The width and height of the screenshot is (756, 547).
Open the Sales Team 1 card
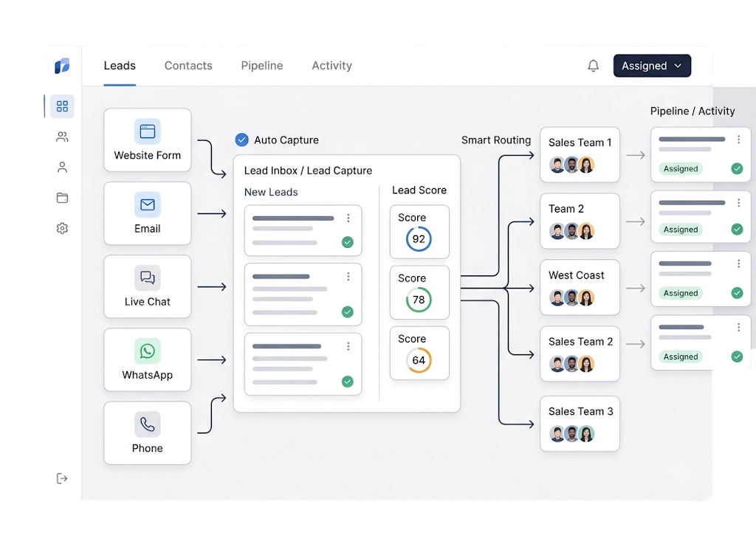[580, 155]
